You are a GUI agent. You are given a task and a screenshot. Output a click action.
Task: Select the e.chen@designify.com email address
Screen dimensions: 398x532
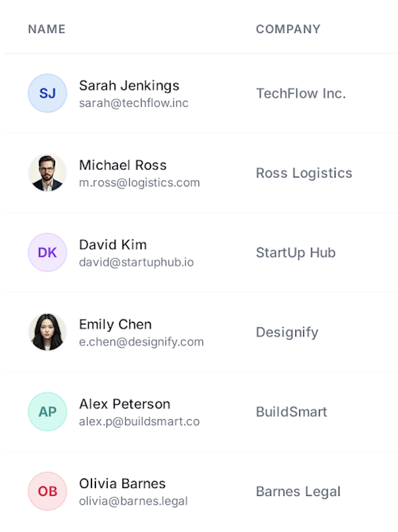(142, 342)
